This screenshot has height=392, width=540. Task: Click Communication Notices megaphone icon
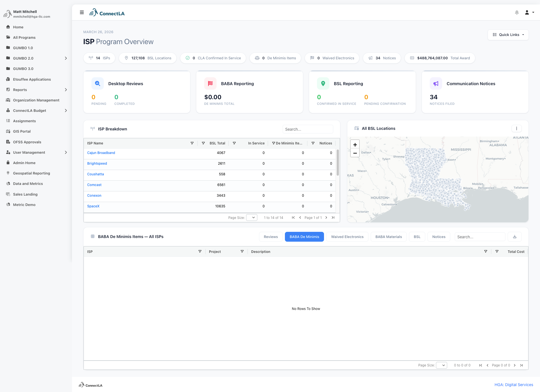[x=436, y=83]
